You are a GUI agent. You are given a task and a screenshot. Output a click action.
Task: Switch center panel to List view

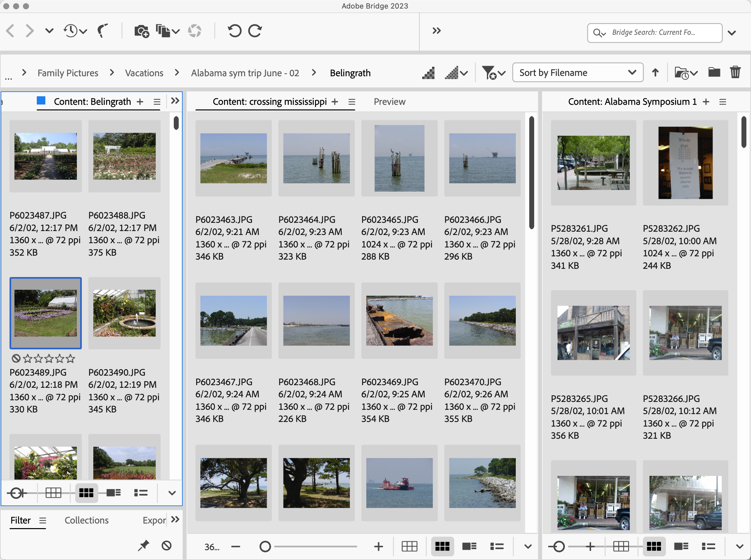pos(496,546)
